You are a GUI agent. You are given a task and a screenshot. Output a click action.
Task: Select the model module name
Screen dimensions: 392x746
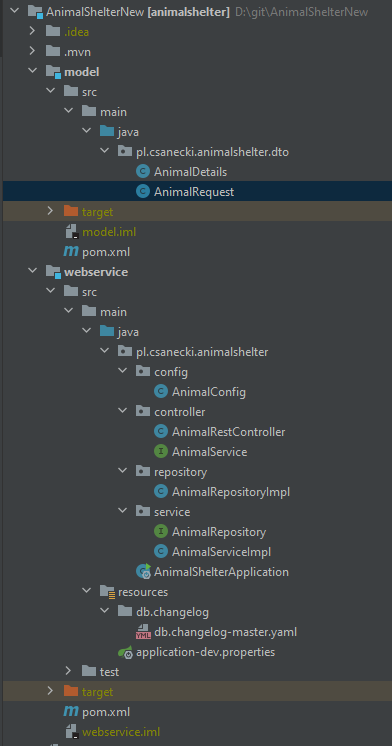pyautogui.click(x=82, y=72)
